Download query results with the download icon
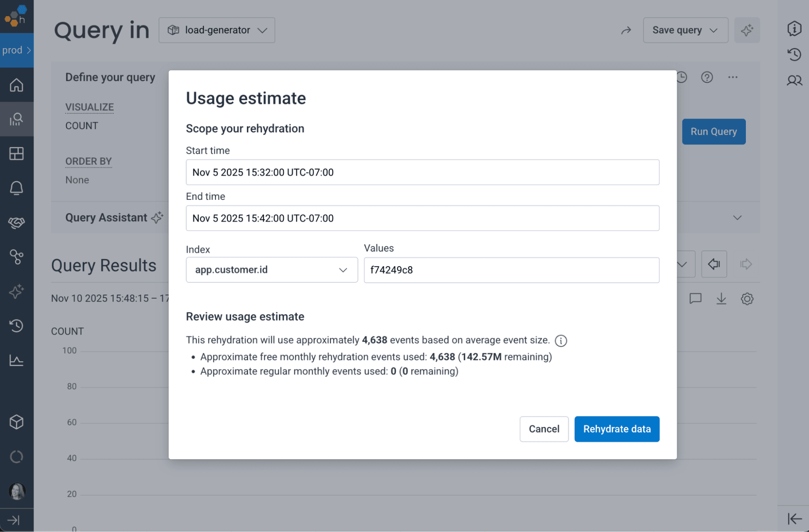The width and height of the screenshot is (809, 532). 721,299
